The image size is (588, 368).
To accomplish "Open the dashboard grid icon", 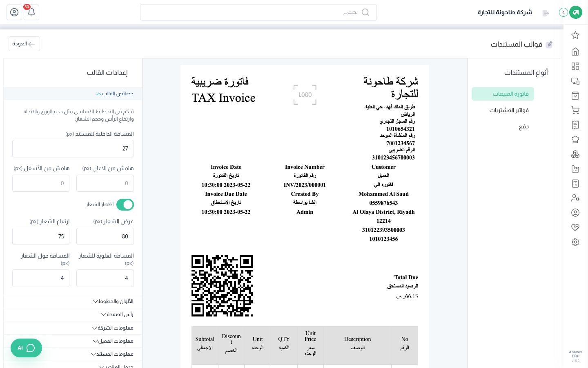I will [575, 66].
